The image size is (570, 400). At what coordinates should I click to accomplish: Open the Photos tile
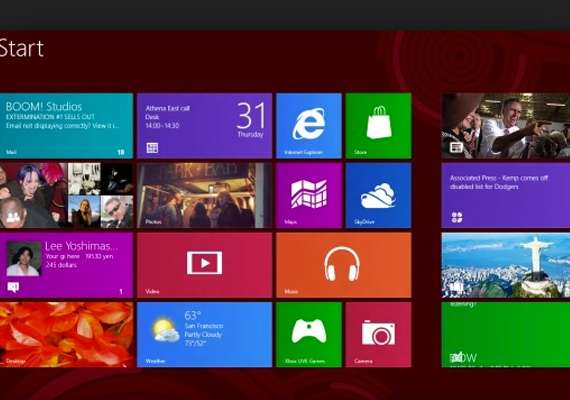pyautogui.click(x=204, y=195)
